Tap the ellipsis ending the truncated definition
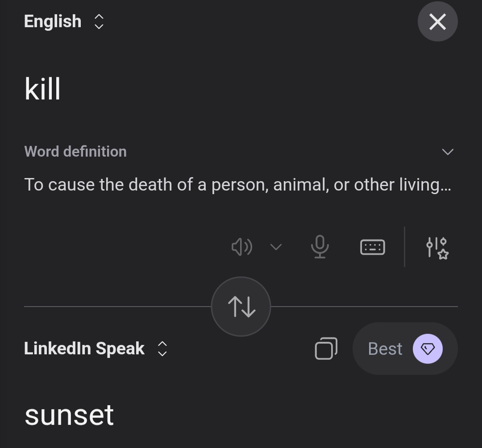 click(445, 187)
